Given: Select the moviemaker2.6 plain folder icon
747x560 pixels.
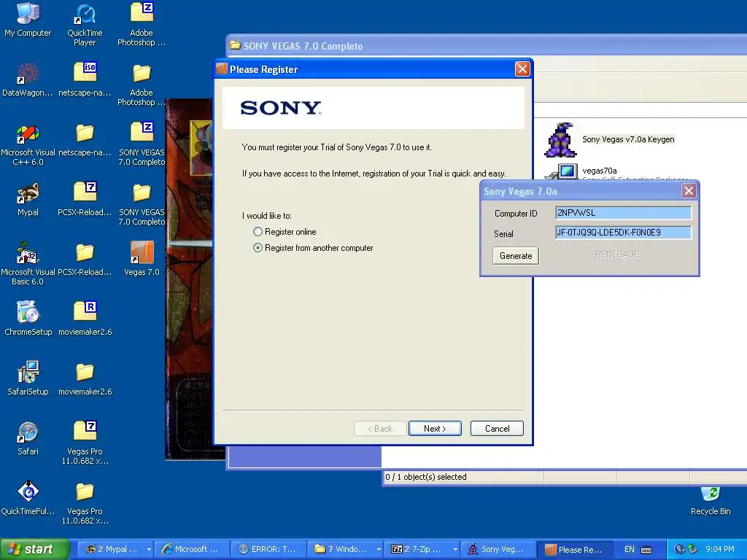Looking at the screenshot, I should click(85, 378).
